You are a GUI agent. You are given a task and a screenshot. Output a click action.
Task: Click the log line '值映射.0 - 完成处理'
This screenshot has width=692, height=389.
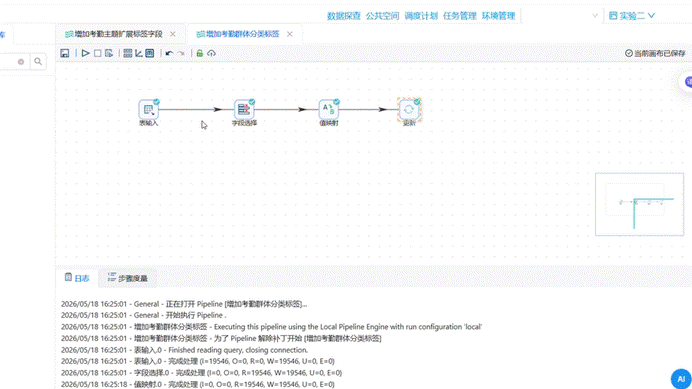coord(198,384)
